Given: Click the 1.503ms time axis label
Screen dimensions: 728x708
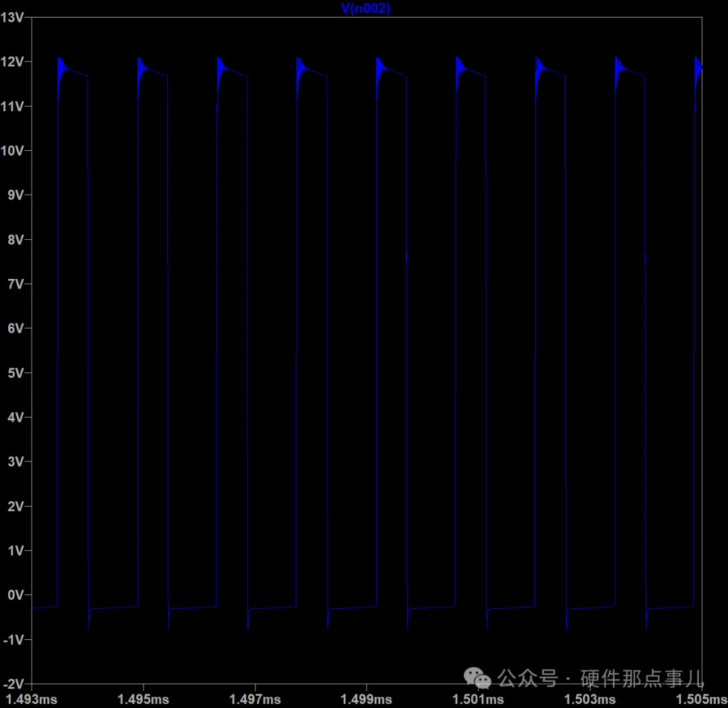Looking at the screenshot, I should [588, 700].
